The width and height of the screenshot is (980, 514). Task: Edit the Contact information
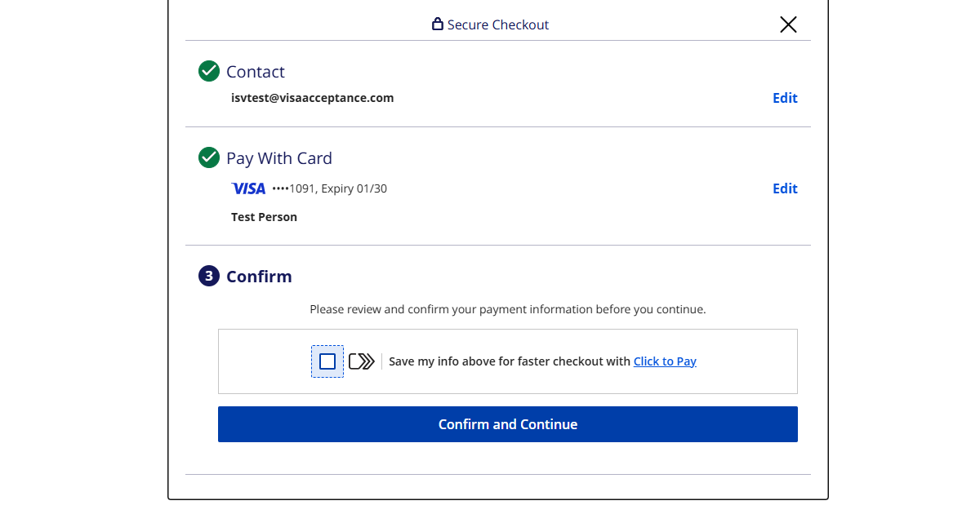point(785,98)
